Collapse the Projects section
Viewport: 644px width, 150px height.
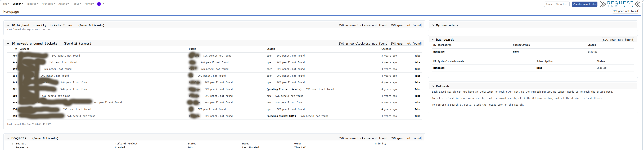pyautogui.click(x=8, y=138)
